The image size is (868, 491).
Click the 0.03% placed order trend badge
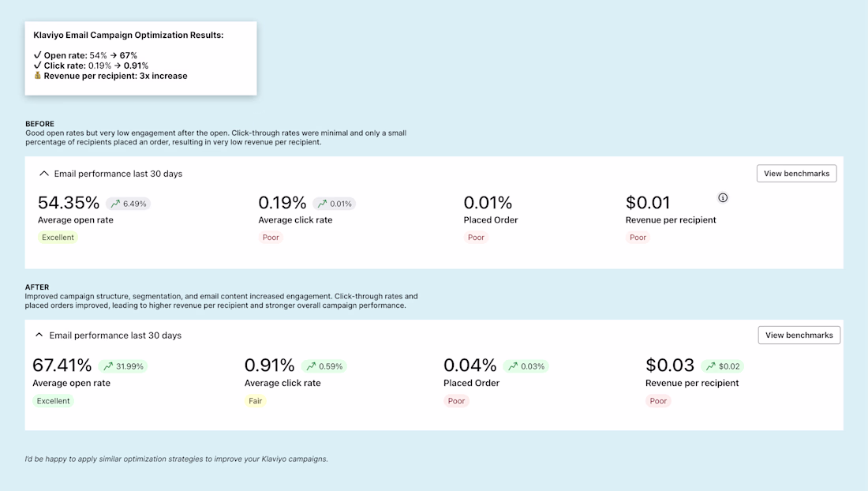coord(526,366)
